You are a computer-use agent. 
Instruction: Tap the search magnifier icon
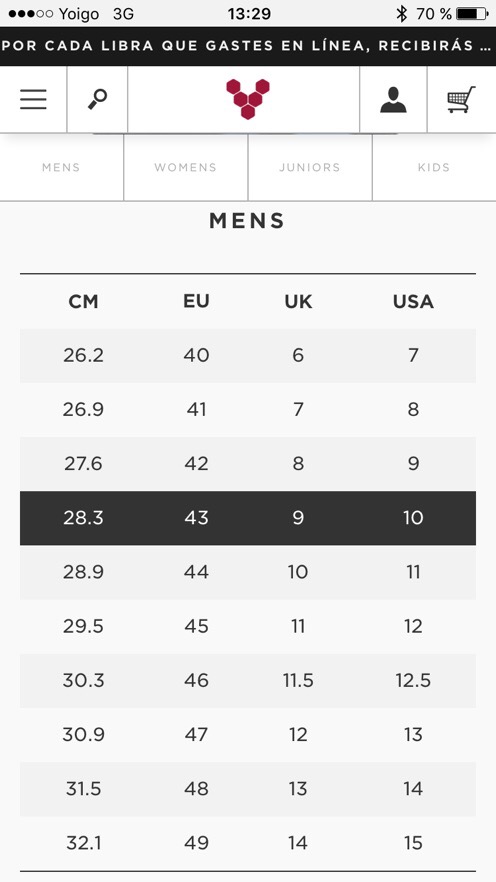pyautogui.click(x=97, y=100)
